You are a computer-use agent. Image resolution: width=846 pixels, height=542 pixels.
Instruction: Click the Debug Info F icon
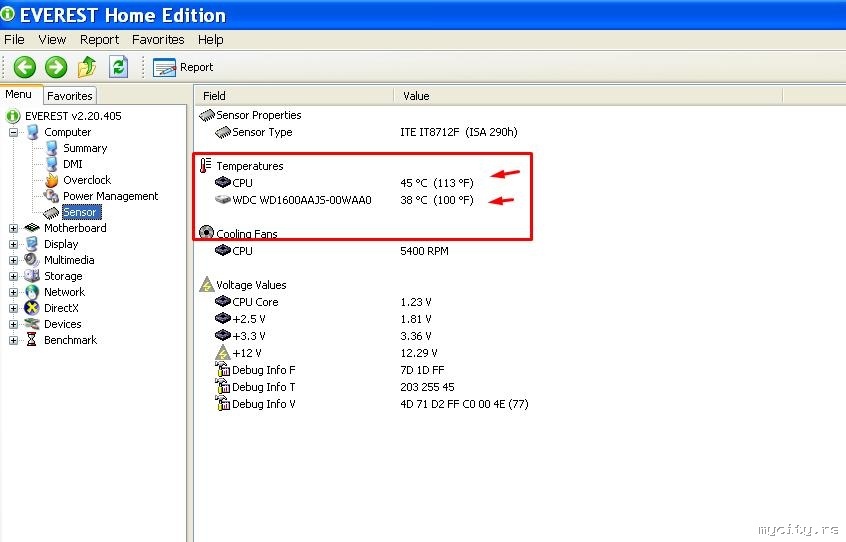[222, 369]
